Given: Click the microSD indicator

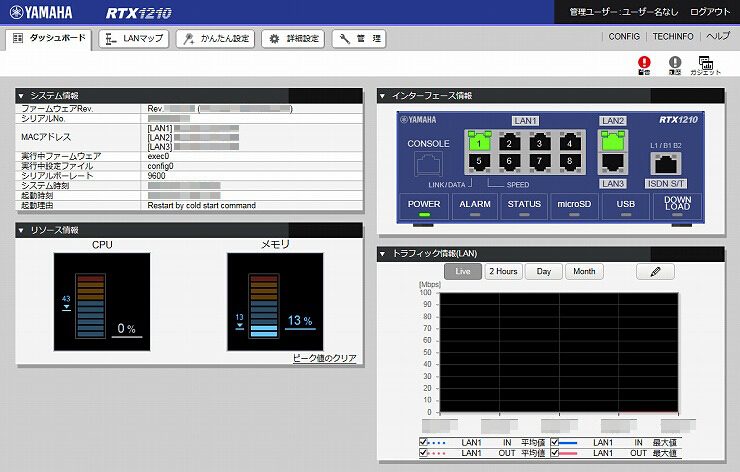Looking at the screenshot, I should click(574, 207).
